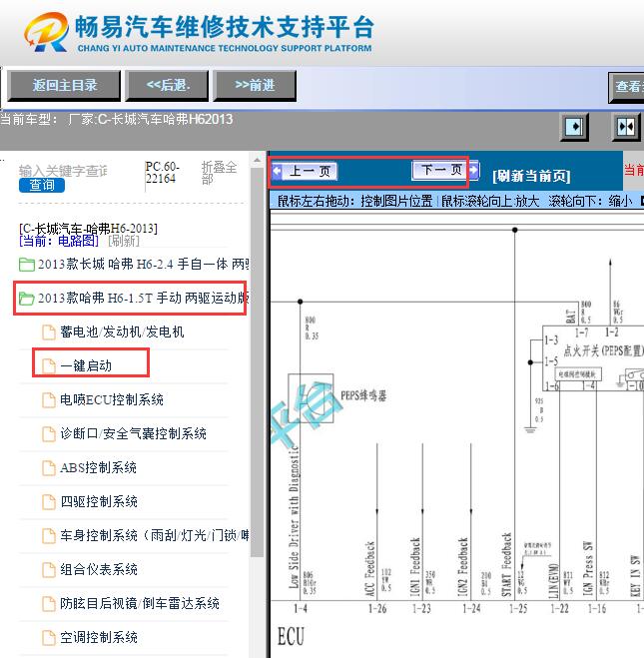Screen dimensions: 644x658
Task: Click sidebar scrollbar up arrow
Action: 257,160
